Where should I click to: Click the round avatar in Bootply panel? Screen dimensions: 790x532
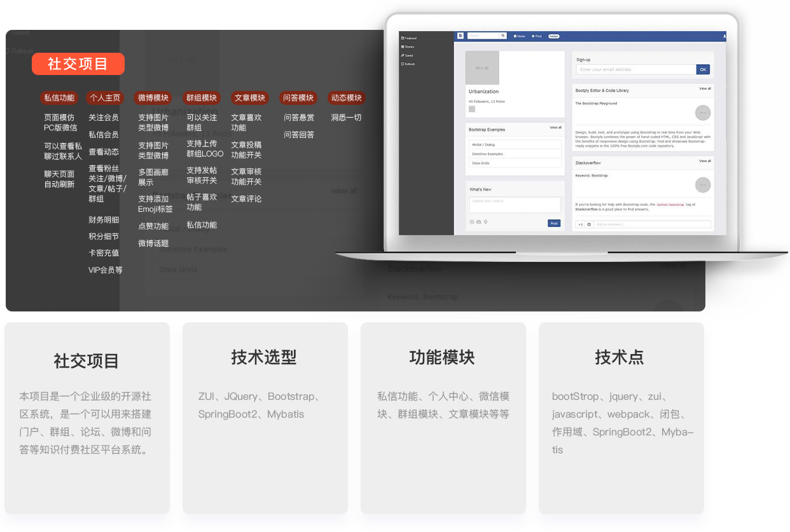click(x=703, y=113)
